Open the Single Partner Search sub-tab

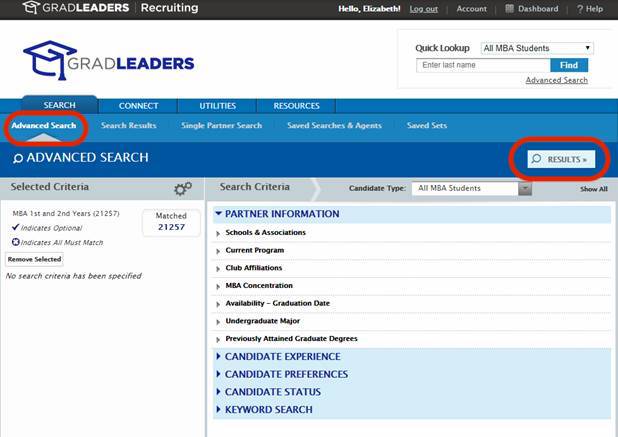[x=222, y=126]
